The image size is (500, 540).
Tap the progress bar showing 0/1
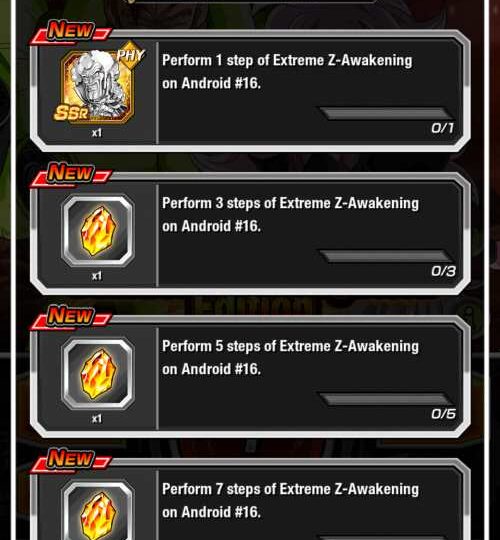point(386,113)
